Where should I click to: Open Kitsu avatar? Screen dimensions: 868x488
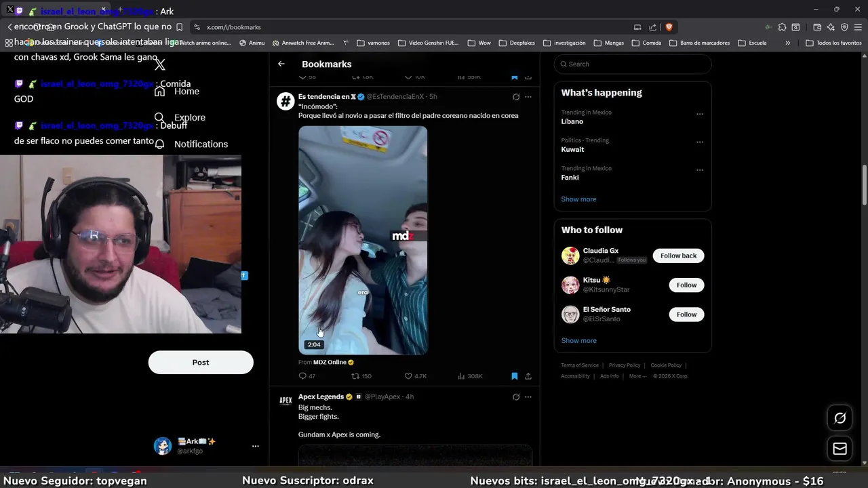[x=570, y=285]
